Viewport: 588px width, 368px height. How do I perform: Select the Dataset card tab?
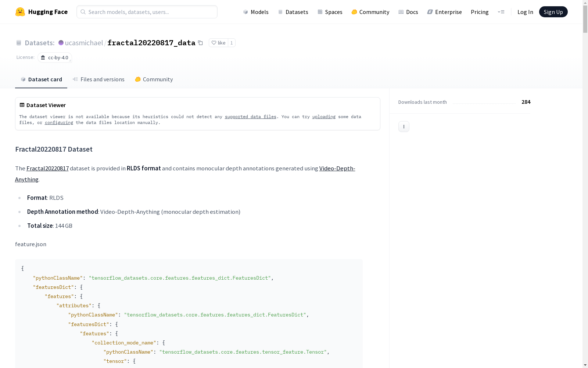(x=41, y=79)
